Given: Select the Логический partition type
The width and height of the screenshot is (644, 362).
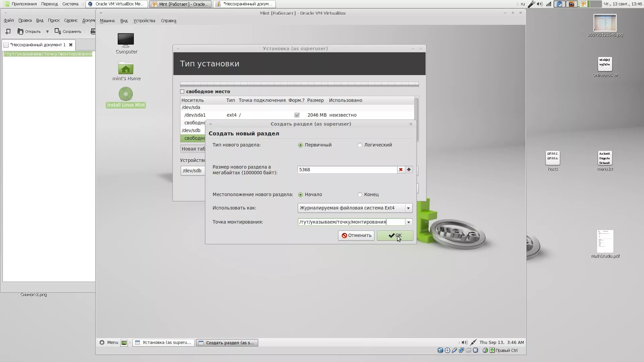Looking at the screenshot, I should [x=360, y=145].
